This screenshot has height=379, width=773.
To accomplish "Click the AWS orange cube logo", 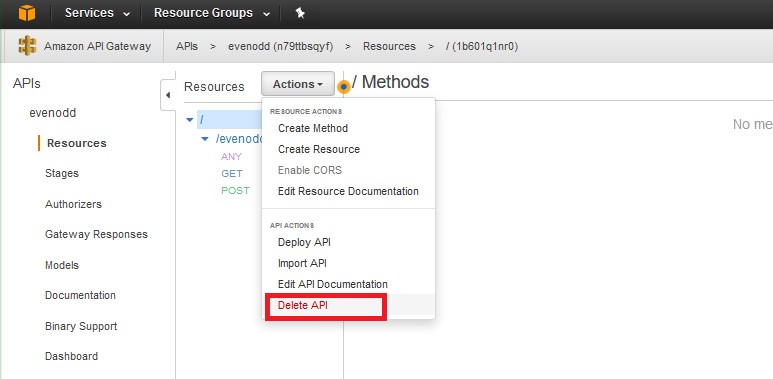I will [27, 13].
